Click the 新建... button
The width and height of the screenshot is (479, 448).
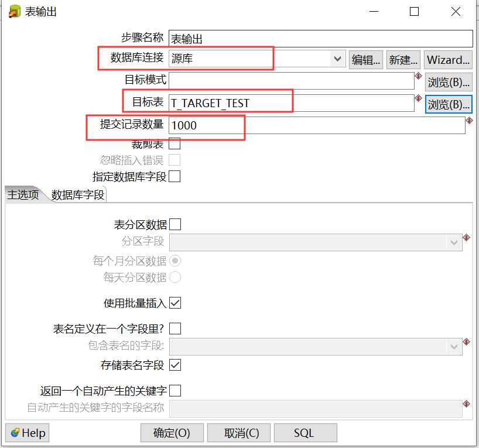click(x=403, y=60)
